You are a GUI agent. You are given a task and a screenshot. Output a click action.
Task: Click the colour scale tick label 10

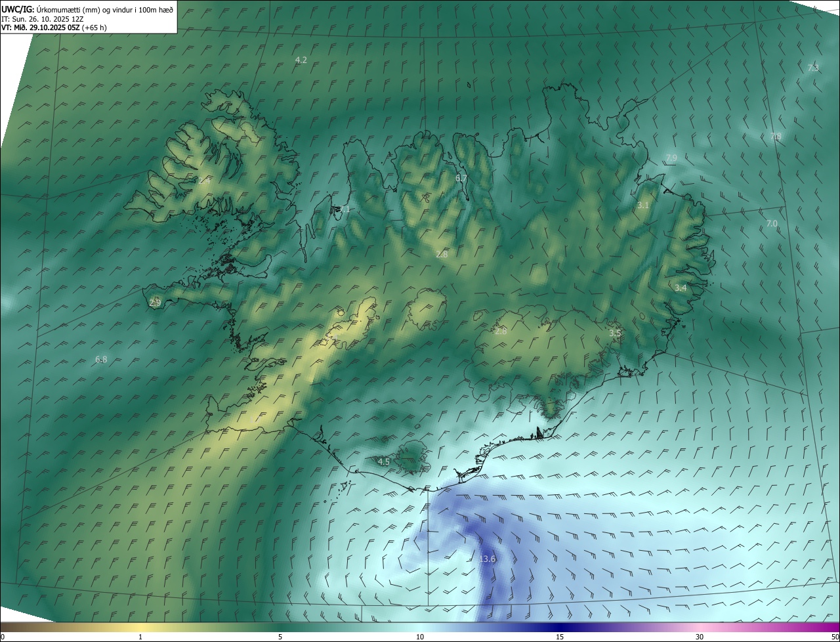pos(420,637)
